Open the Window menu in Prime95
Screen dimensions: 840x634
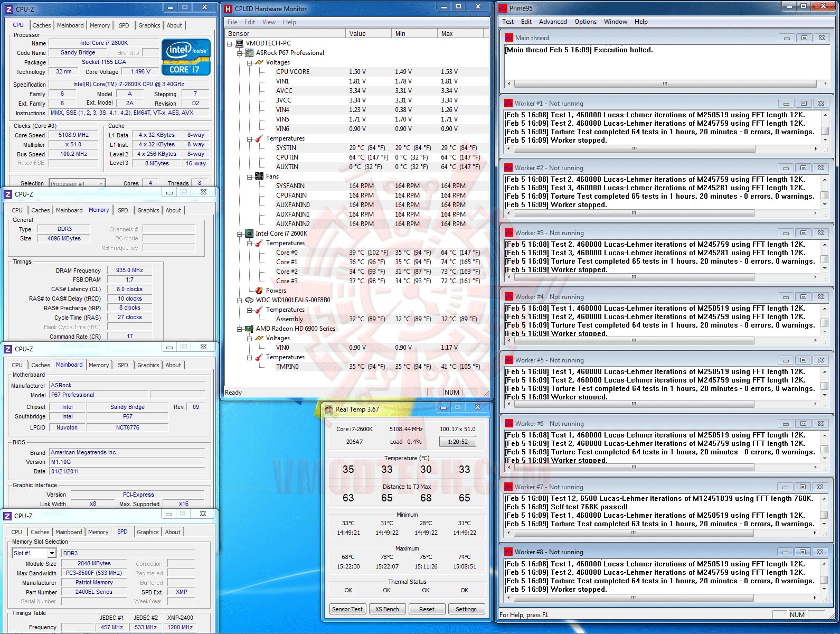(616, 22)
